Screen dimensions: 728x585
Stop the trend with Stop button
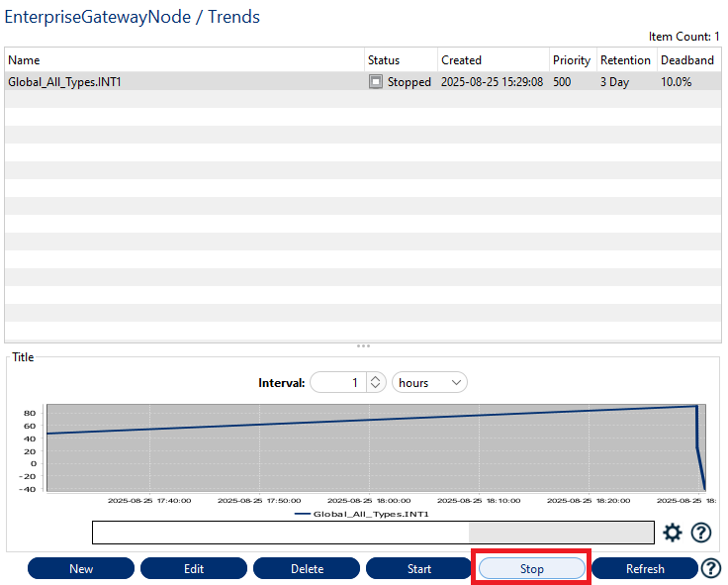(x=532, y=568)
